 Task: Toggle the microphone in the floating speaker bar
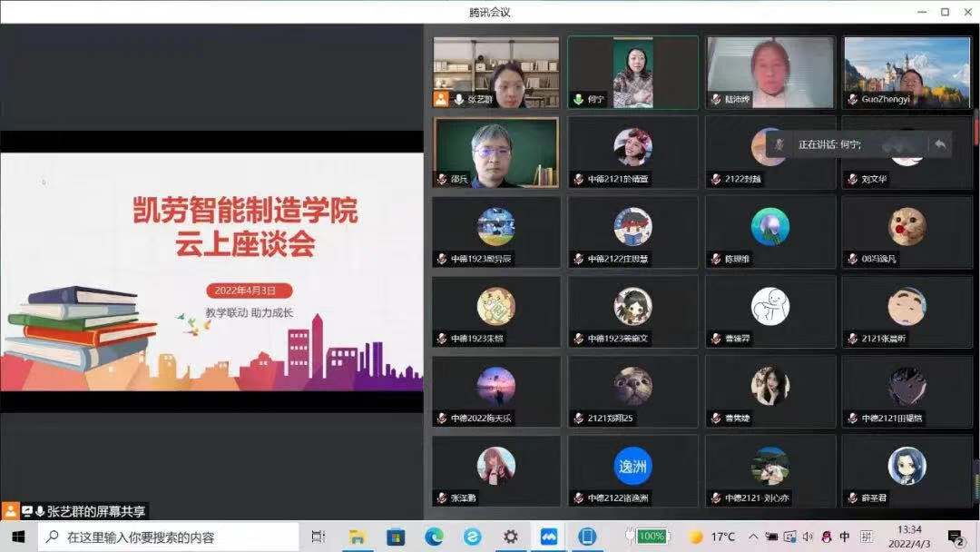tap(779, 145)
